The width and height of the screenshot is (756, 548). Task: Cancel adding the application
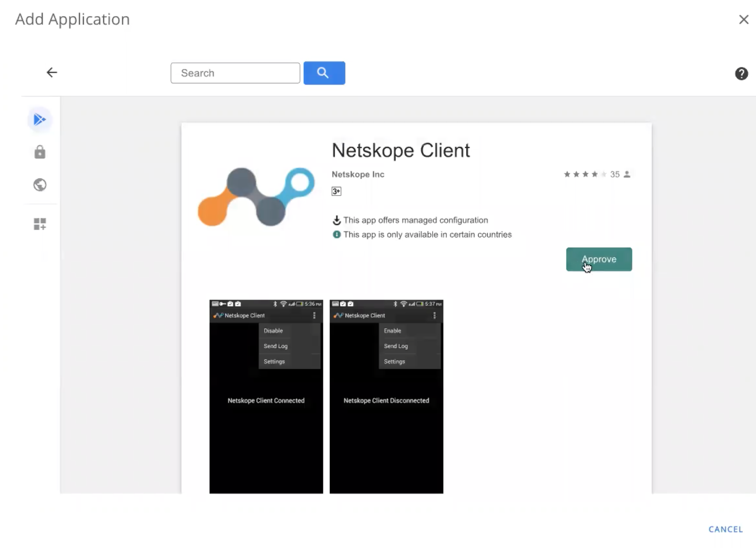click(725, 529)
